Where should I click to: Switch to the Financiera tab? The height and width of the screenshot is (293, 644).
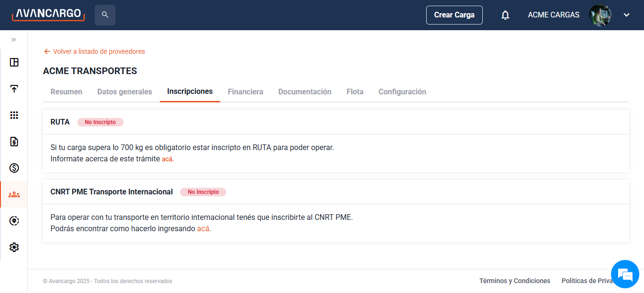click(x=246, y=92)
